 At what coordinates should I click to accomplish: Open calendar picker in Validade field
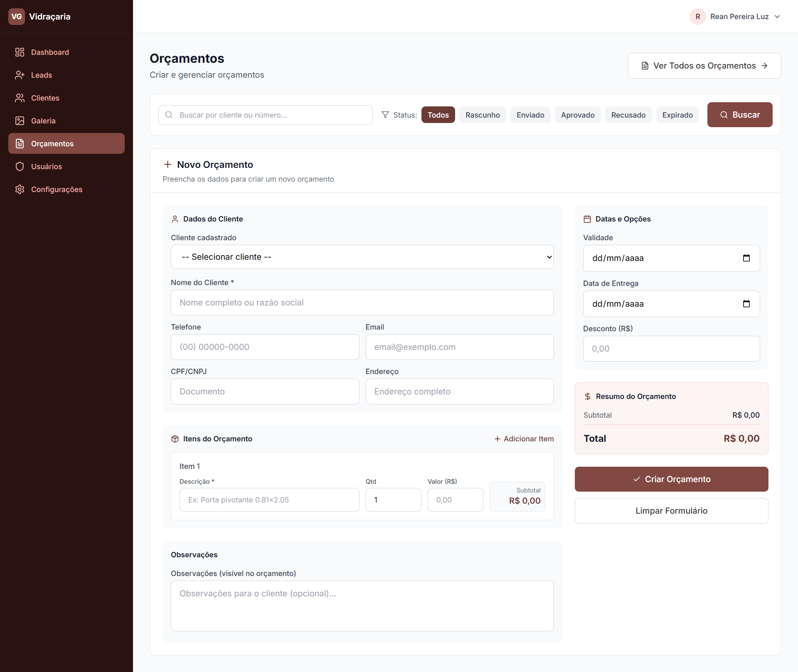746,258
